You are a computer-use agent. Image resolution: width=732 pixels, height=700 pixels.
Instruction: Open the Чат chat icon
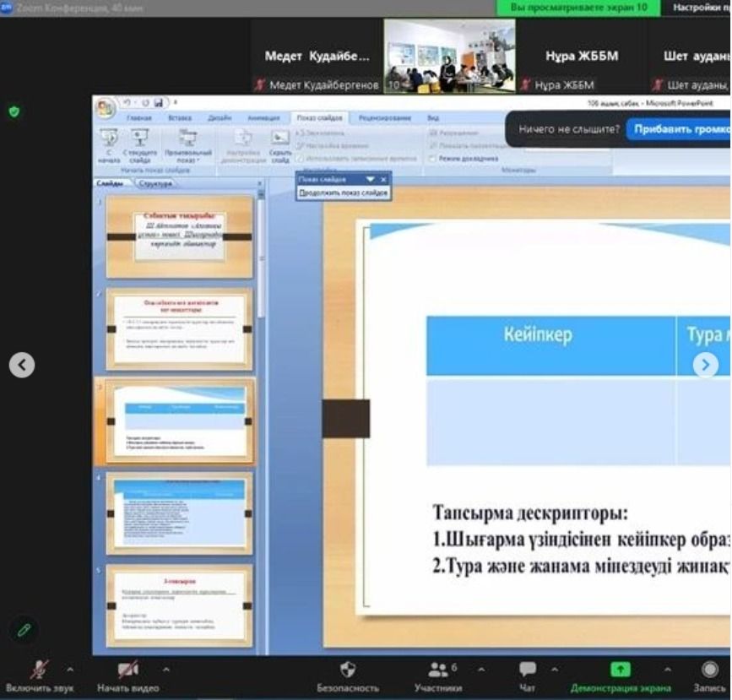tap(528, 670)
